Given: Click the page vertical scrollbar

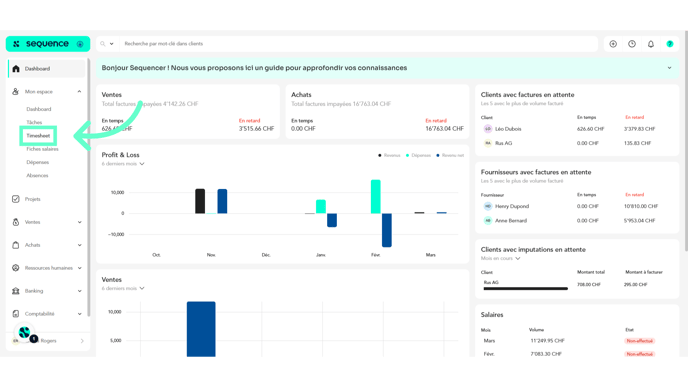Looking at the screenshot, I should [686, 140].
